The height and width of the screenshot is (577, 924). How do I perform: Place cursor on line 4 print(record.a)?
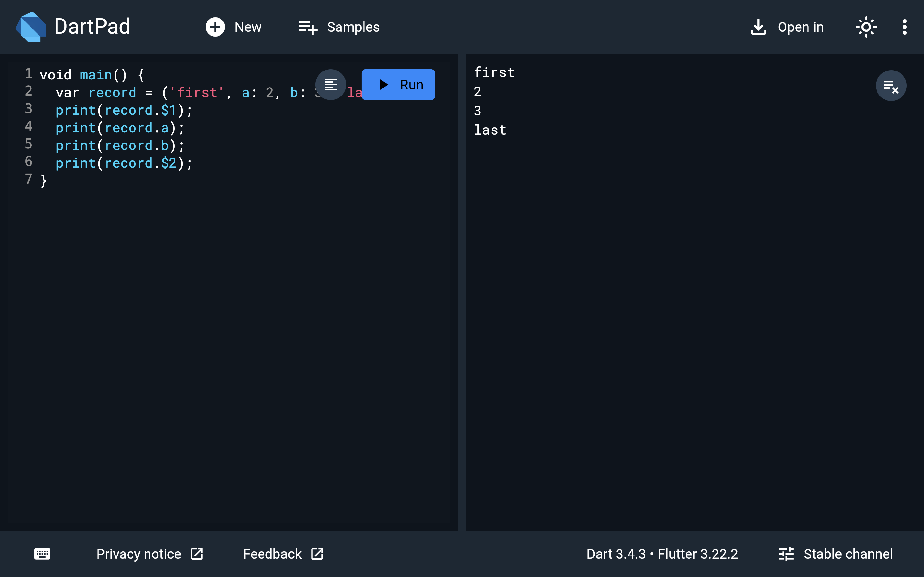pyautogui.click(x=120, y=128)
